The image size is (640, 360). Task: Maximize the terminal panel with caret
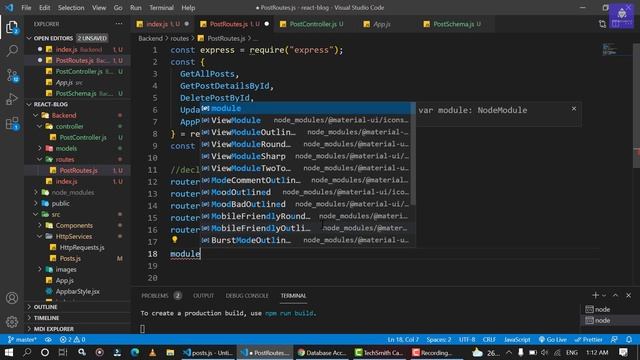[616, 296]
